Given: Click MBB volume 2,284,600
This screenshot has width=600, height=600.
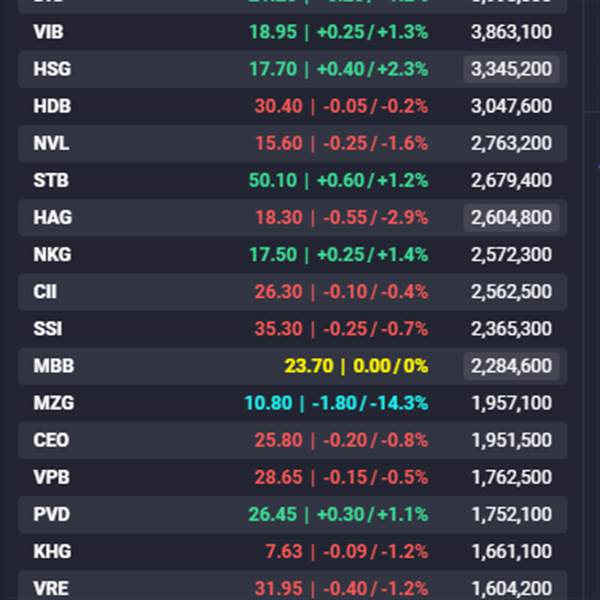Looking at the screenshot, I should click(511, 366).
